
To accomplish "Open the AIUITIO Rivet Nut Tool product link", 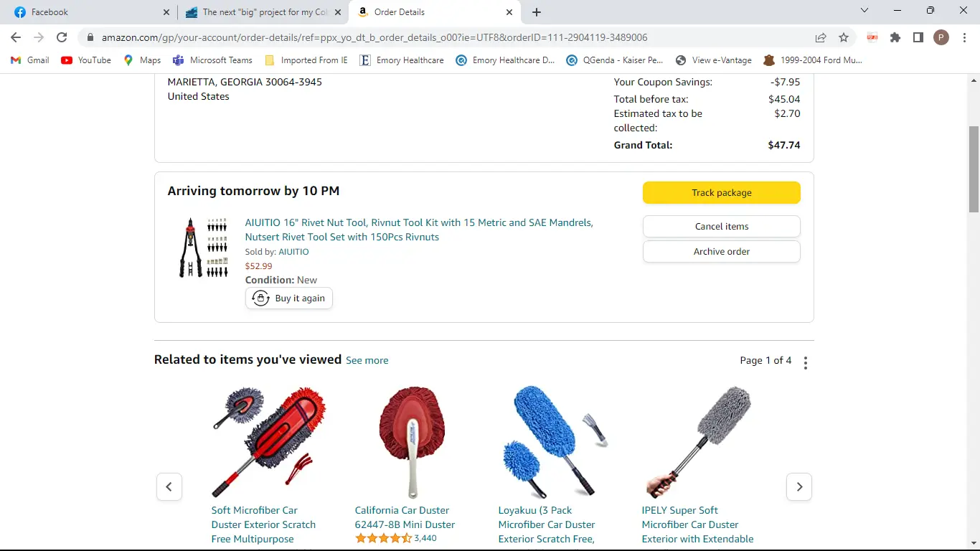I will (x=419, y=230).
